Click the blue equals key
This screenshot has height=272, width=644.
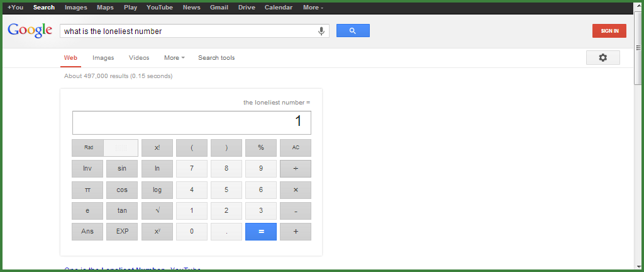pyautogui.click(x=261, y=231)
